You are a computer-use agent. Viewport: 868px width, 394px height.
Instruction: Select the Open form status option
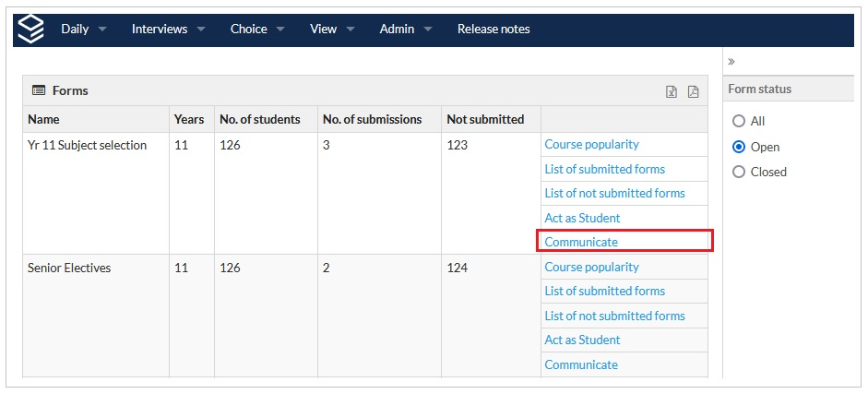click(x=738, y=147)
